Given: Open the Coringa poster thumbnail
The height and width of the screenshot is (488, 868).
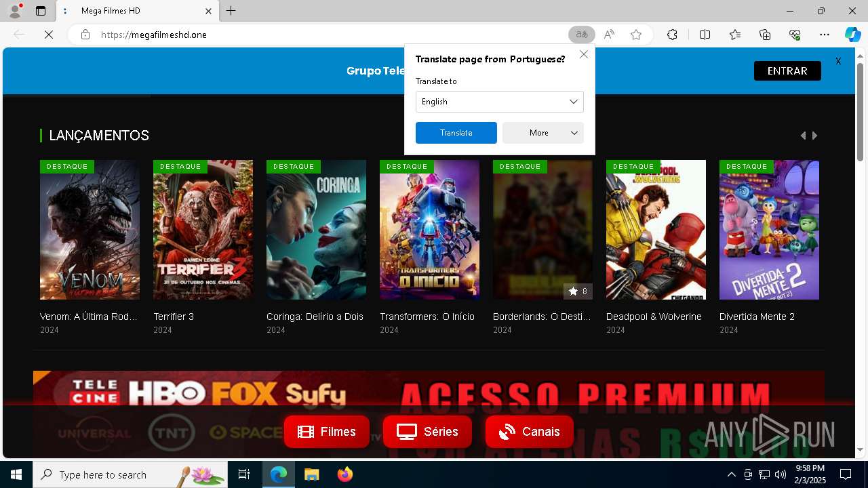Looking at the screenshot, I should coord(316,230).
